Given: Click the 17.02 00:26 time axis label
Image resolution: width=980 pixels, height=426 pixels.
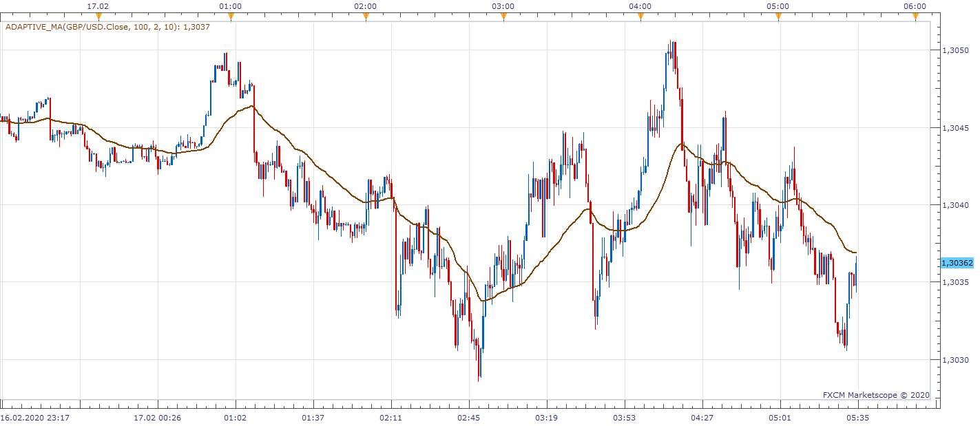Looking at the screenshot, I should (157, 418).
